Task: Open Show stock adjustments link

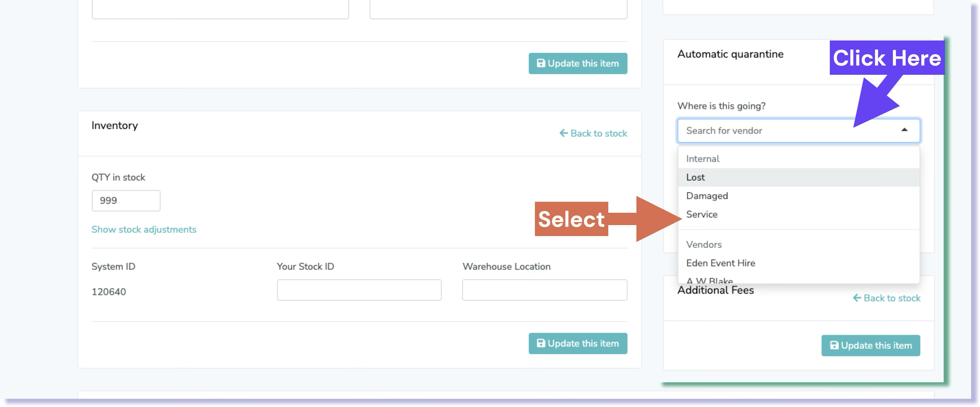Action: pyautogui.click(x=144, y=230)
